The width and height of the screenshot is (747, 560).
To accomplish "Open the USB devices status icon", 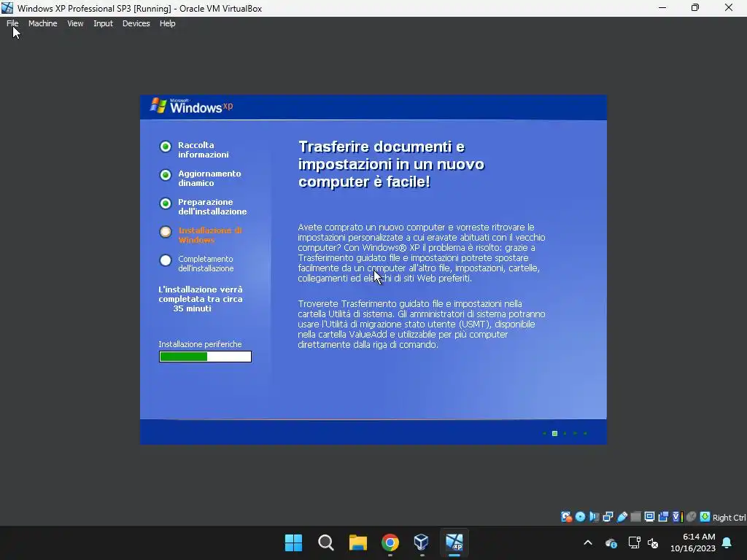I will click(622, 517).
